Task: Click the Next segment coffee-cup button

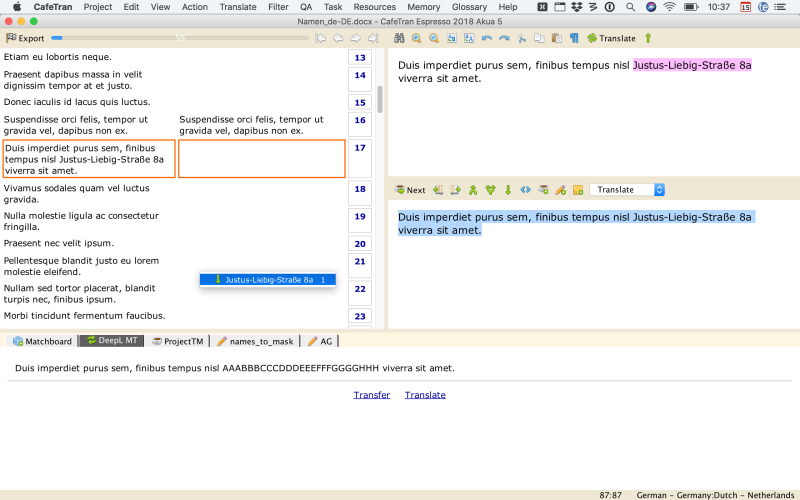Action: [410, 190]
